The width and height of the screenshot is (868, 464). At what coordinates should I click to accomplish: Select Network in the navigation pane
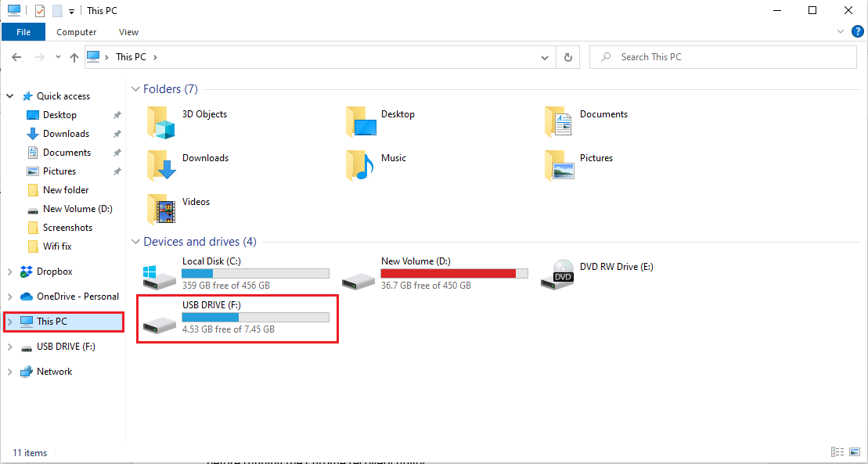pos(54,372)
